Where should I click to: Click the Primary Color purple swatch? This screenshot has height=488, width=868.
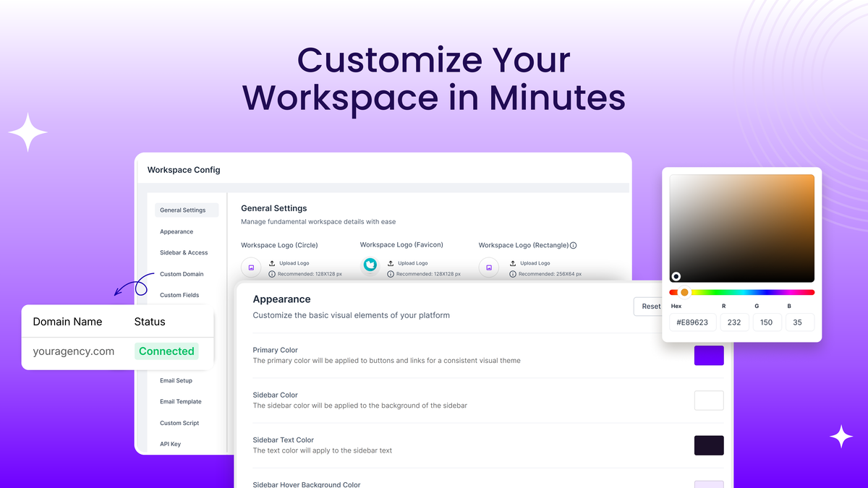(709, 355)
